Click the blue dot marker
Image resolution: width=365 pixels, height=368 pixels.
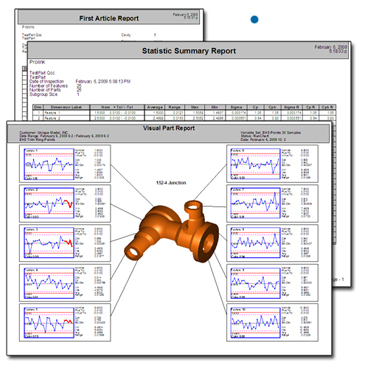pyautogui.click(x=254, y=19)
